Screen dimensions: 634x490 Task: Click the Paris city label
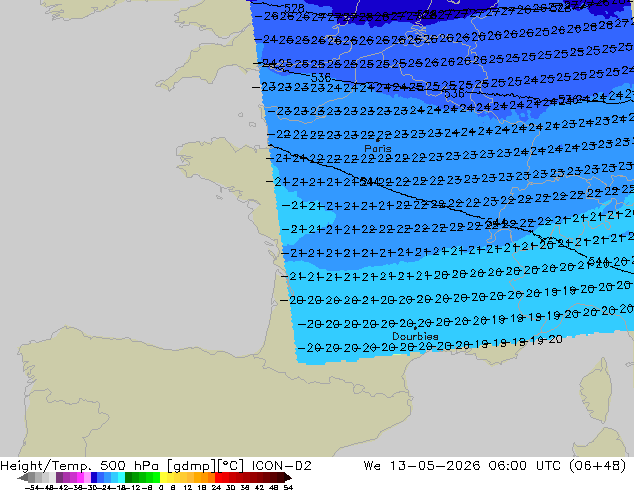click(378, 148)
